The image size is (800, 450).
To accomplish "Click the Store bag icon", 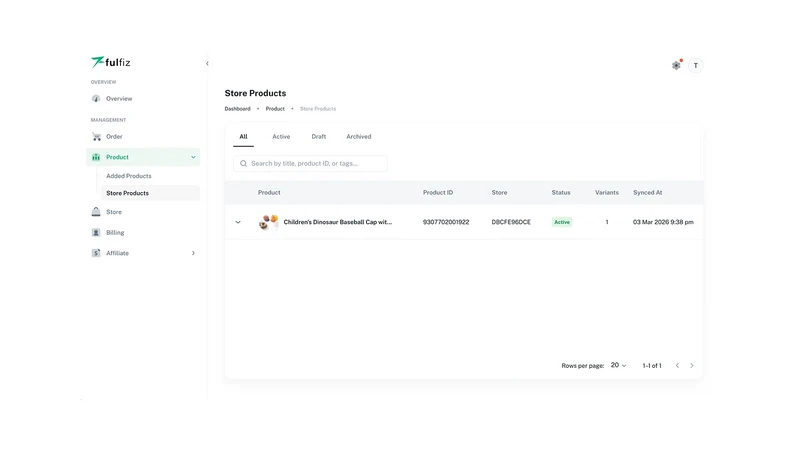I will pyautogui.click(x=96, y=212).
